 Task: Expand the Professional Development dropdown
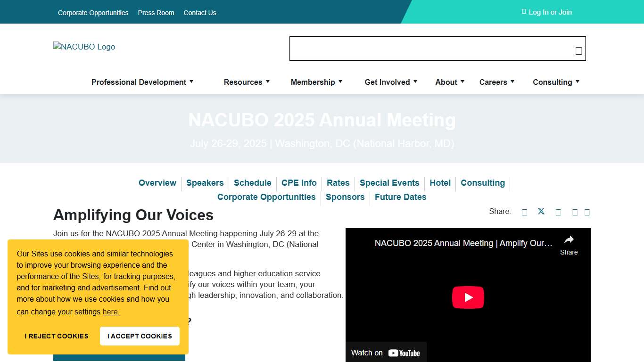[x=139, y=82]
